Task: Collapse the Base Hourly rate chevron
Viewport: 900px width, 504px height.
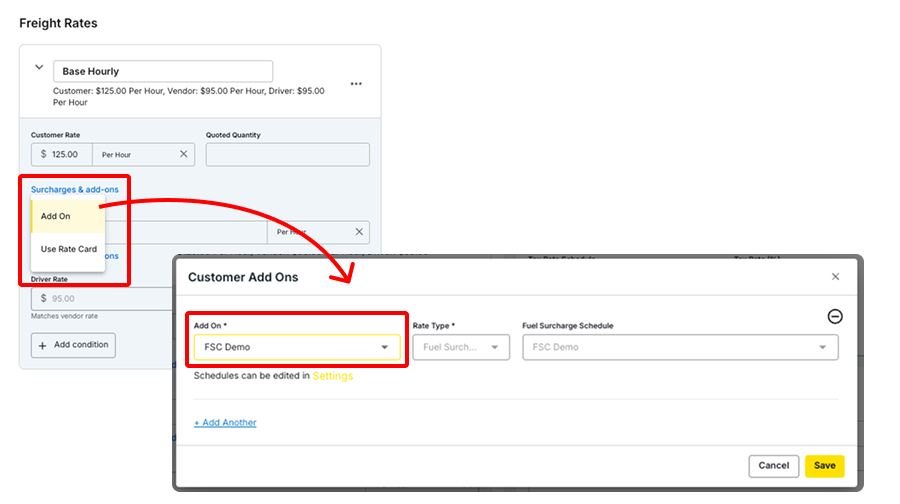Action: click(x=39, y=67)
